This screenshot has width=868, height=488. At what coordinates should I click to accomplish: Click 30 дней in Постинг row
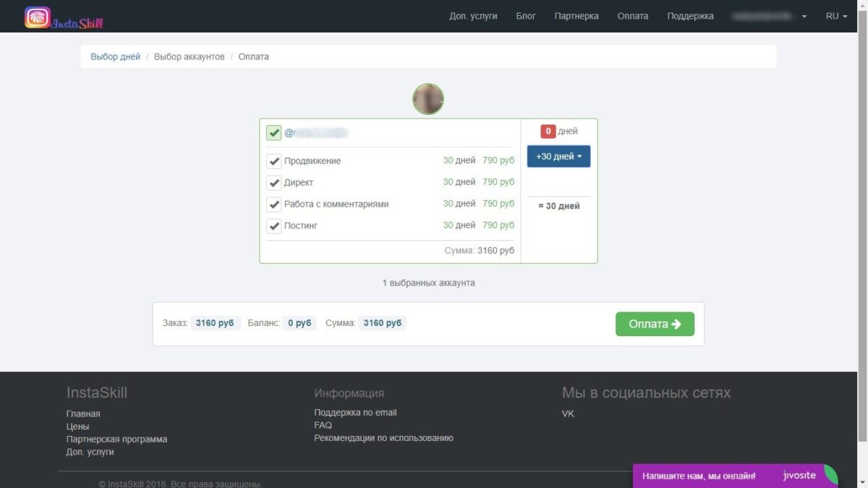459,225
